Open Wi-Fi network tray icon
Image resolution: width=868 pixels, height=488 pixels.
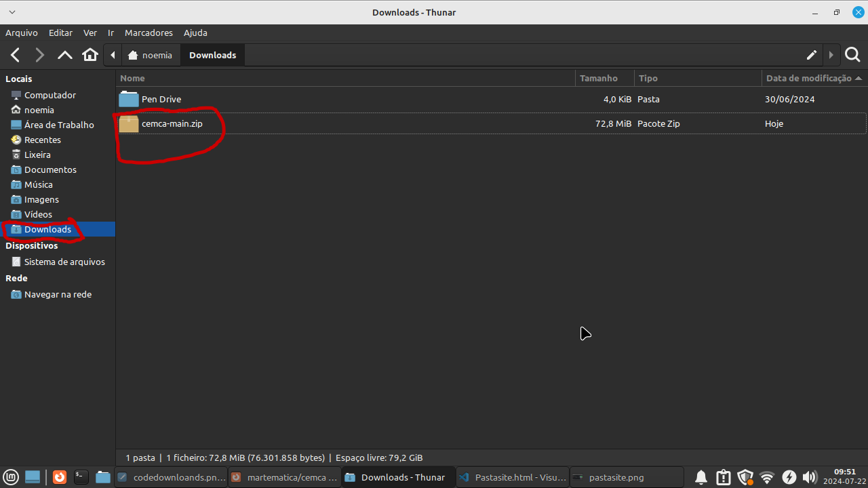(x=767, y=477)
